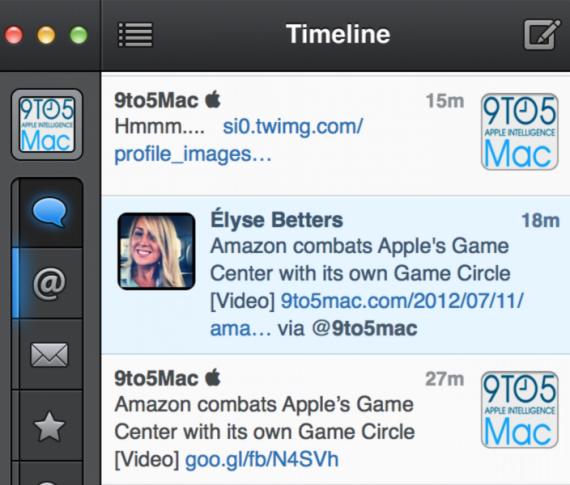The width and height of the screenshot is (570, 485).
Task: Open the 9to5mac.com/2012/07/11 article link
Action: (366, 315)
